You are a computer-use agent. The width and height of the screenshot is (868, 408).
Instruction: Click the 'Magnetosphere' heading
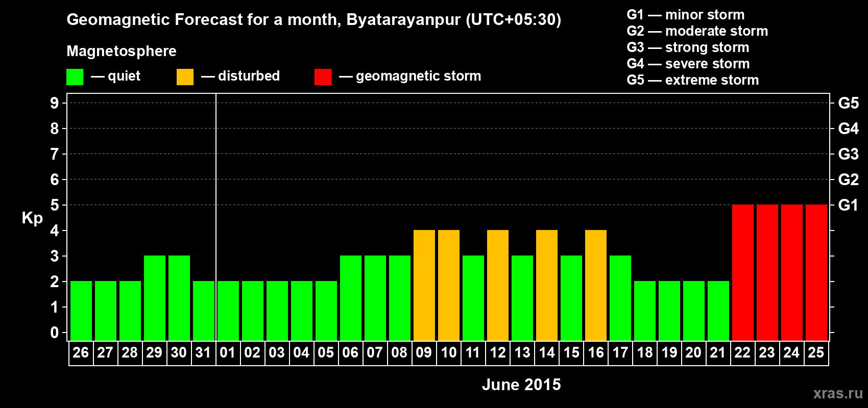click(x=122, y=51)
